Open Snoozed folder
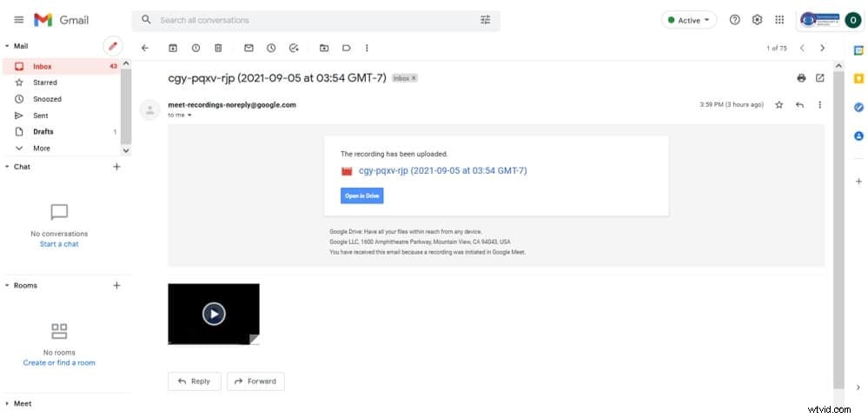 (x=61, y=99)
